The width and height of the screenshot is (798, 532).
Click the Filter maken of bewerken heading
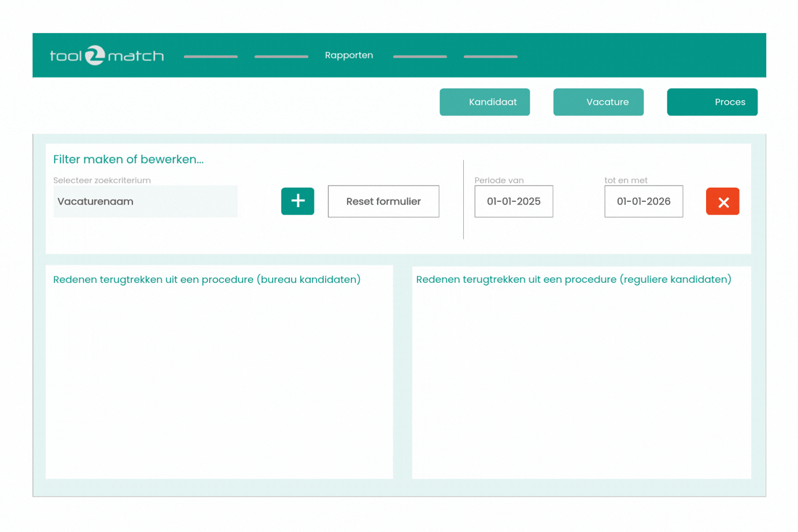pyautogui.click(x=128, y=160)
